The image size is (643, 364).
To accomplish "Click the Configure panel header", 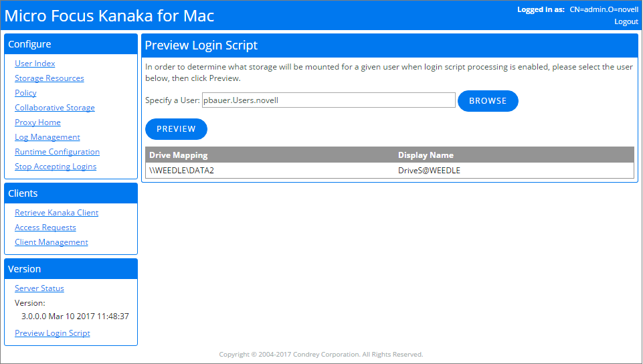I will click(x=71, y=44).
